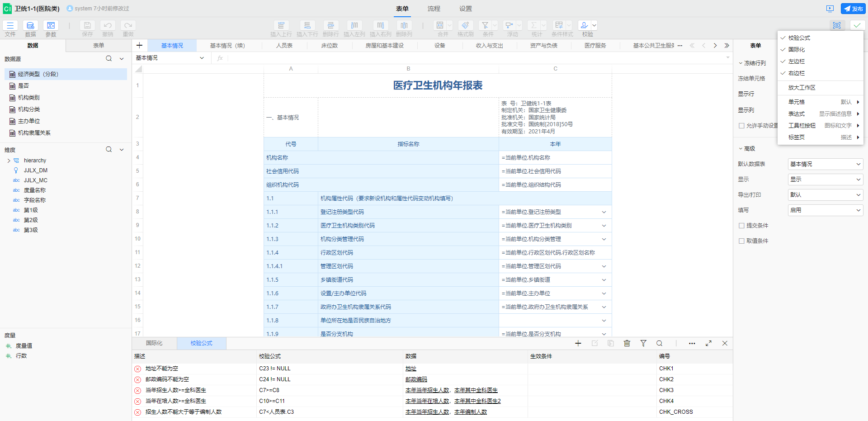Search the 数据源 data source list
The width and height of the screenshot is (868, 421).
[x=108, y=58]
